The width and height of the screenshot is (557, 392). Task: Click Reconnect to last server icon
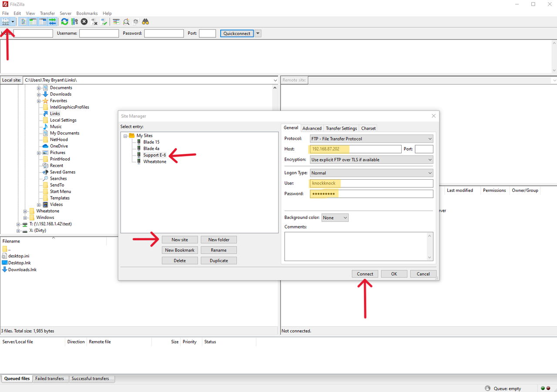point(104,21)
